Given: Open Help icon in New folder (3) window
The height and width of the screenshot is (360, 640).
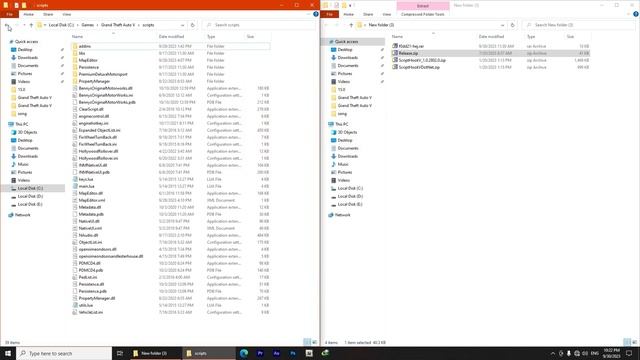Looking at the screenshot, I should coord(636,14).
